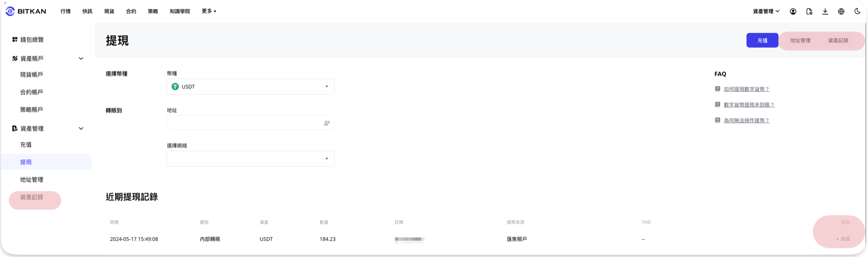
Task: Click the download app icon
Action: tap(825, 12)
